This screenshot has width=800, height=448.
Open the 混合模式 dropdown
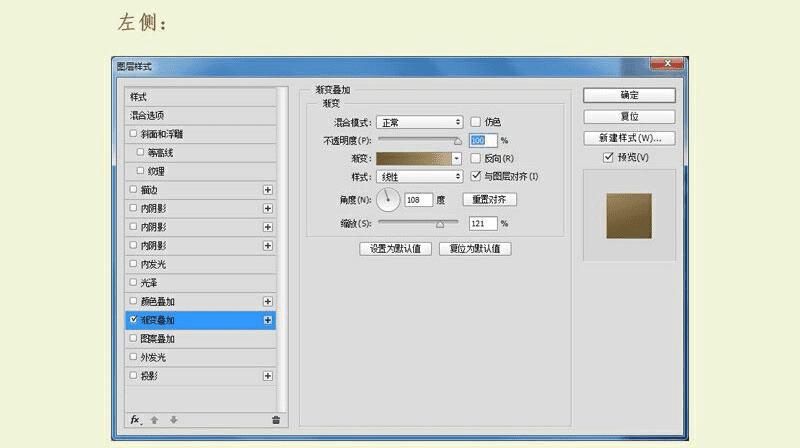point(419,122)
